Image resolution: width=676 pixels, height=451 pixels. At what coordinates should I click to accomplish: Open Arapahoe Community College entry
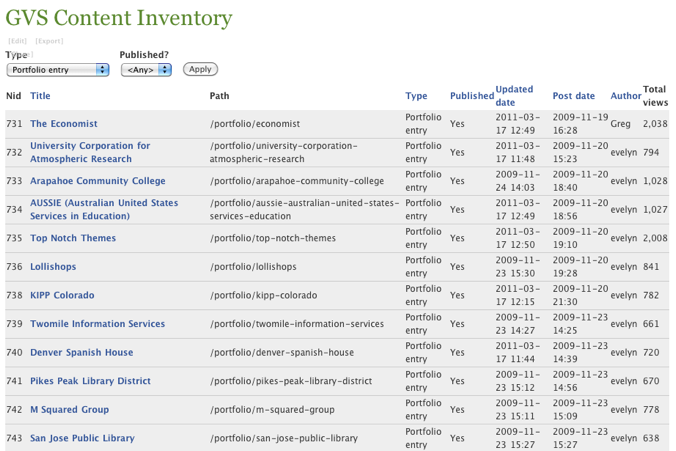click(97, 181)
